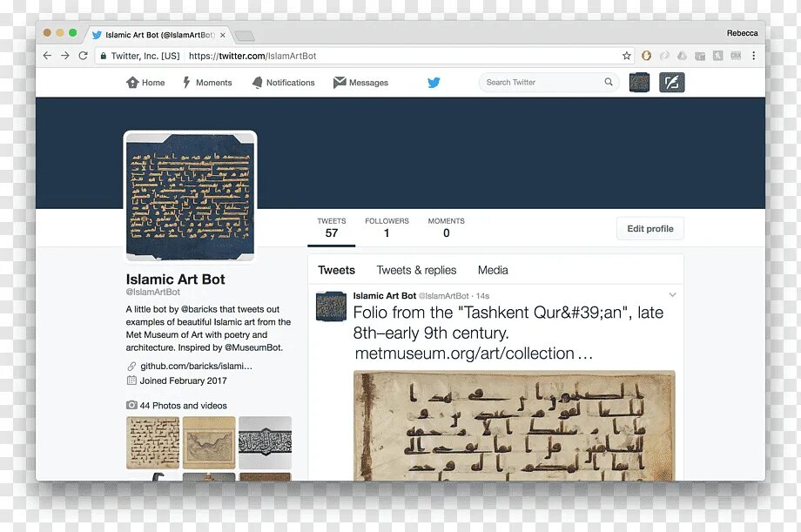The height and width of the screenshot is (532, 801).
Task: Open the github.com/baricks/islami... link
Action: point(196,366)
